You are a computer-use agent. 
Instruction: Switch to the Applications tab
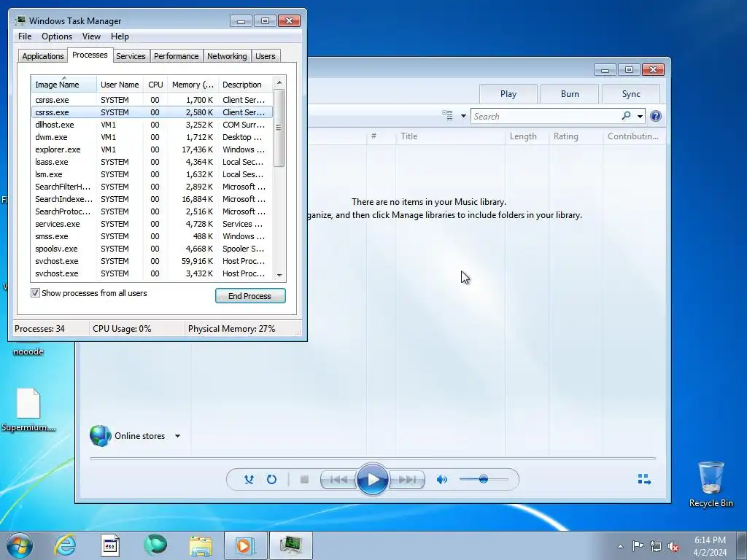click(x=43, y=56)
